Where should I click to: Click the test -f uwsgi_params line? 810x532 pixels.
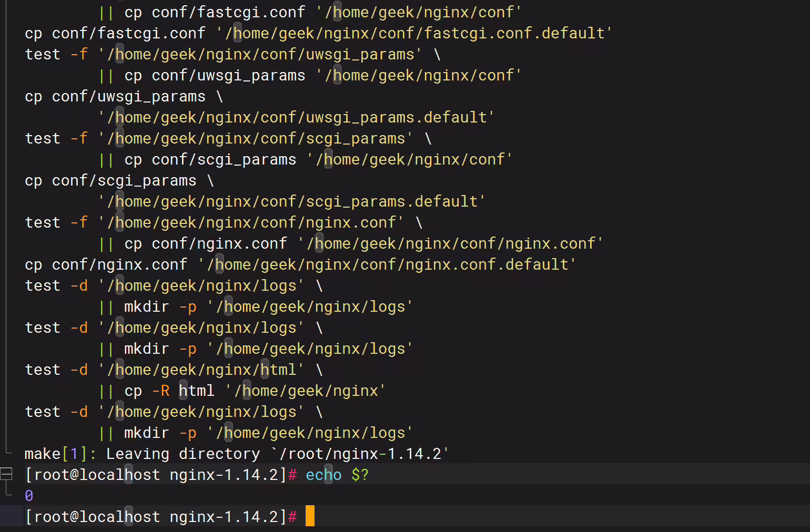232,54
